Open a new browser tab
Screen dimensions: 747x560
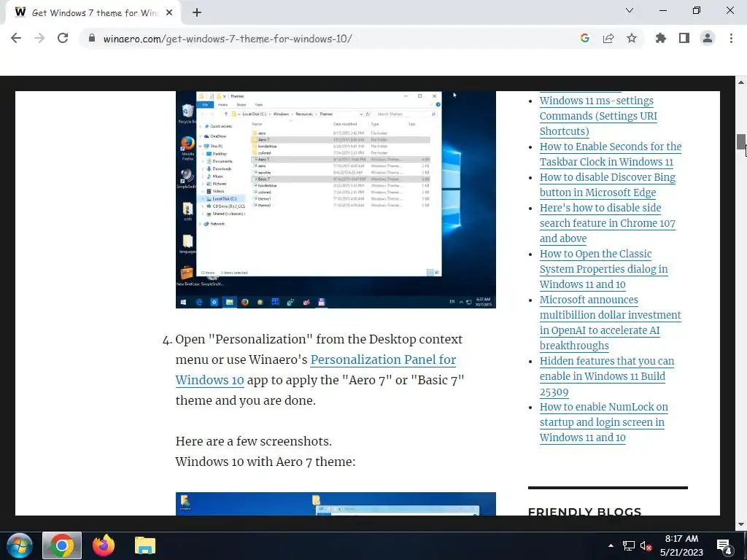click(197, 12)
